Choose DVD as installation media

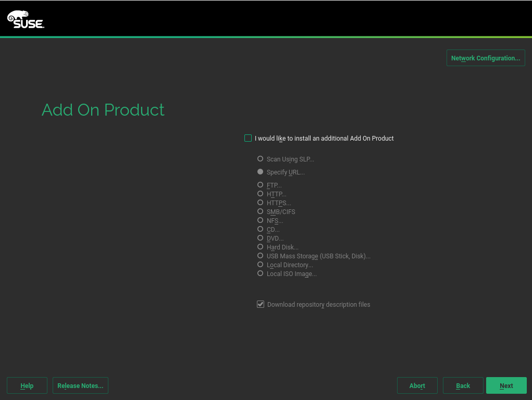(x=261, y=238)
